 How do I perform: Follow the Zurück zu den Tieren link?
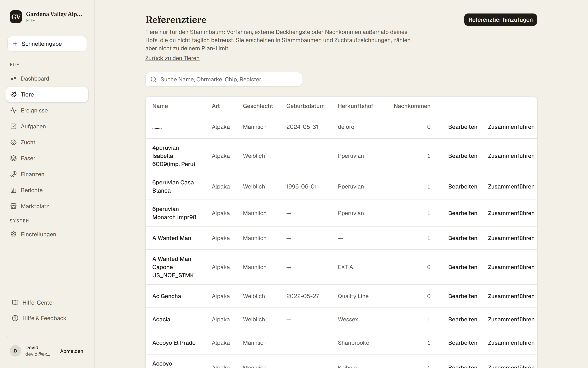[172, 58]
